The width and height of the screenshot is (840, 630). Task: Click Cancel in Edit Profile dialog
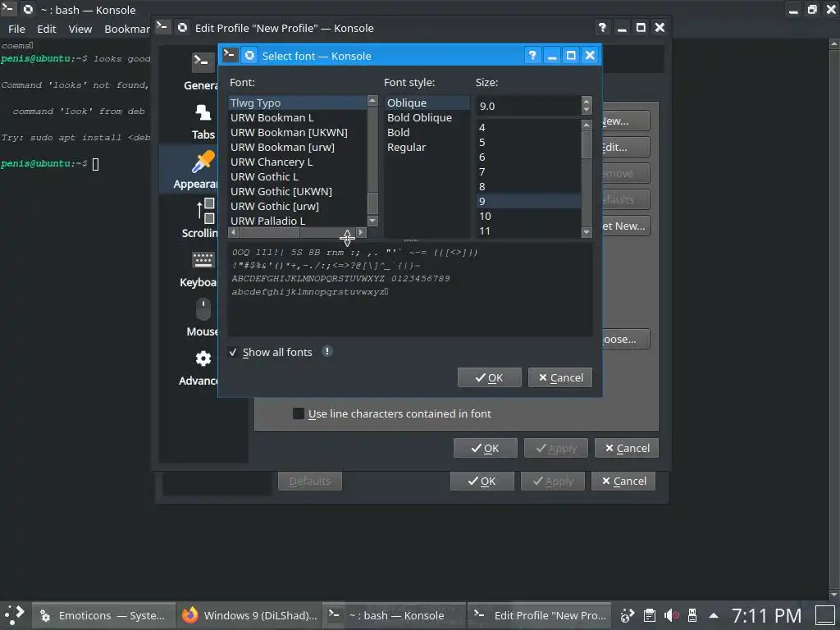[626, 449]
